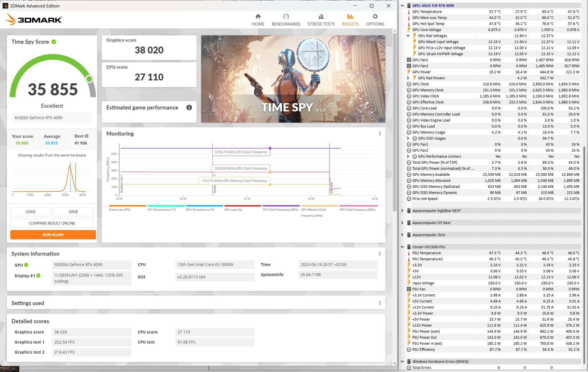Click the Time Spy preview image

tap(293, 79)
